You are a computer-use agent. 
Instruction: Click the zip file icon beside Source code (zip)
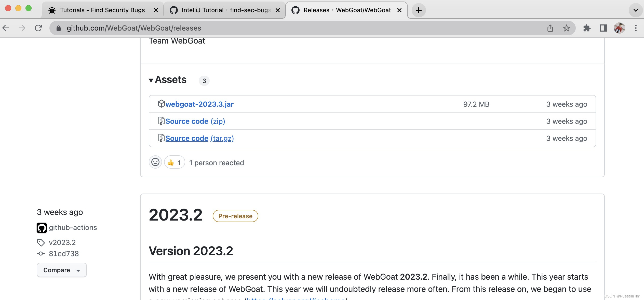pyautogui.click(x=161, y=121)
